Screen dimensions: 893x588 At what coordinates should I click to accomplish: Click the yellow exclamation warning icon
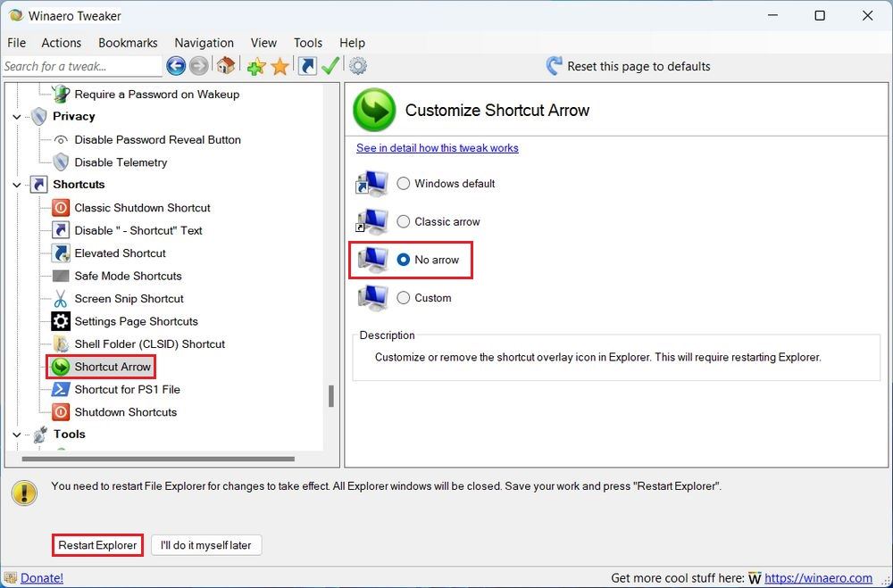[x=24, y=493]
